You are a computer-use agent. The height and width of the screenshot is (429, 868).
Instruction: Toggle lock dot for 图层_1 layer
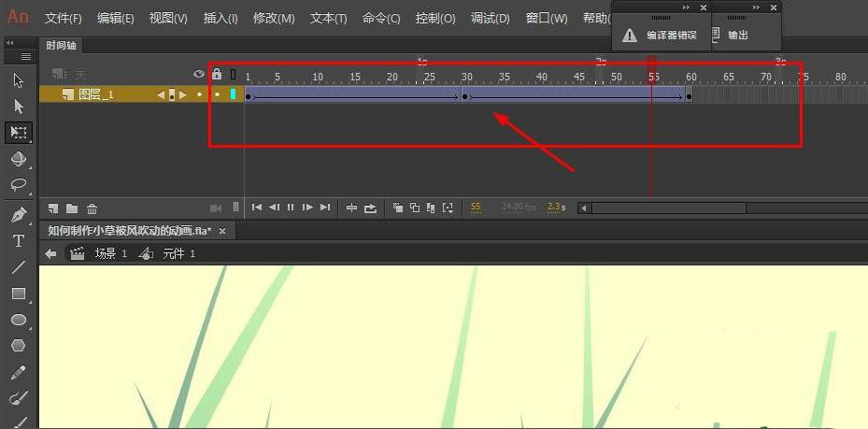pyautogui.click(x=217, y=94)
